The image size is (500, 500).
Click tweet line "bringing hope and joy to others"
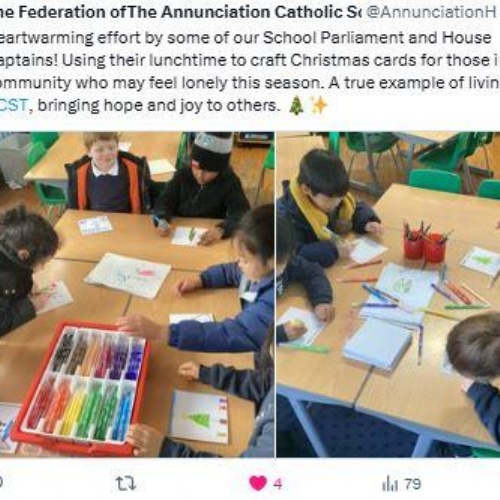157,105
